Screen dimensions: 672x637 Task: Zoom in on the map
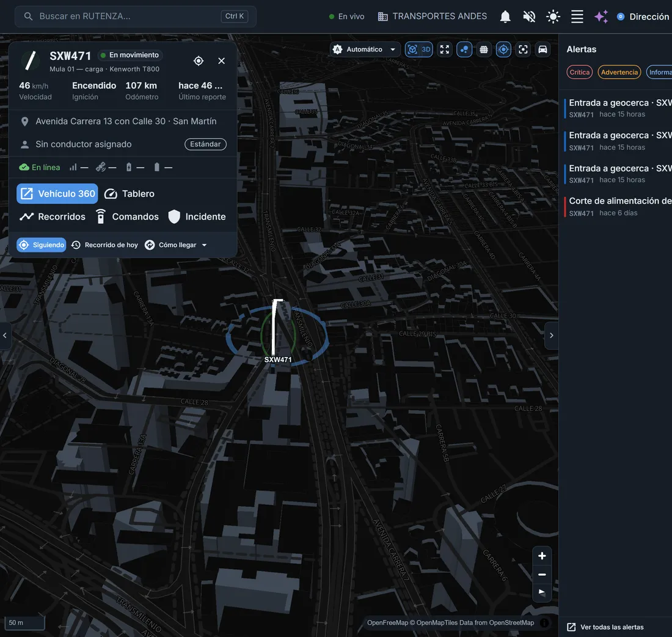[x=542, y=556]
